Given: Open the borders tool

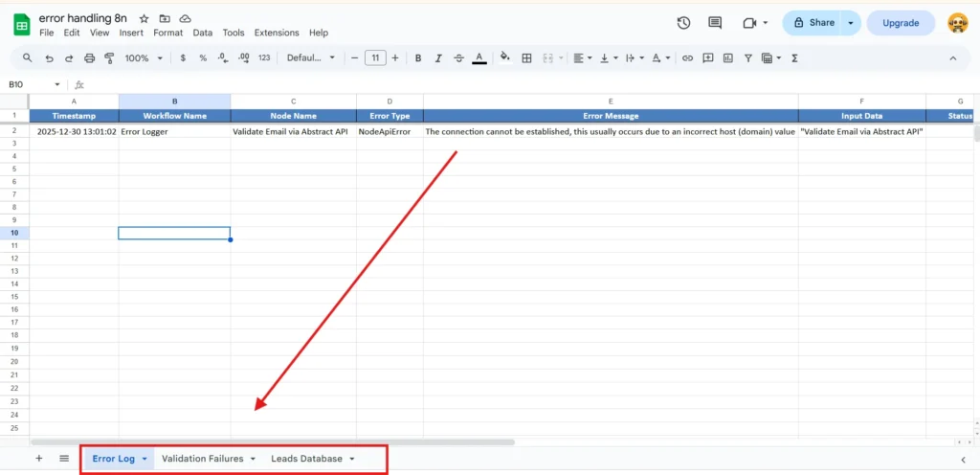Looking at the screenshot, I should click(527, 58).
